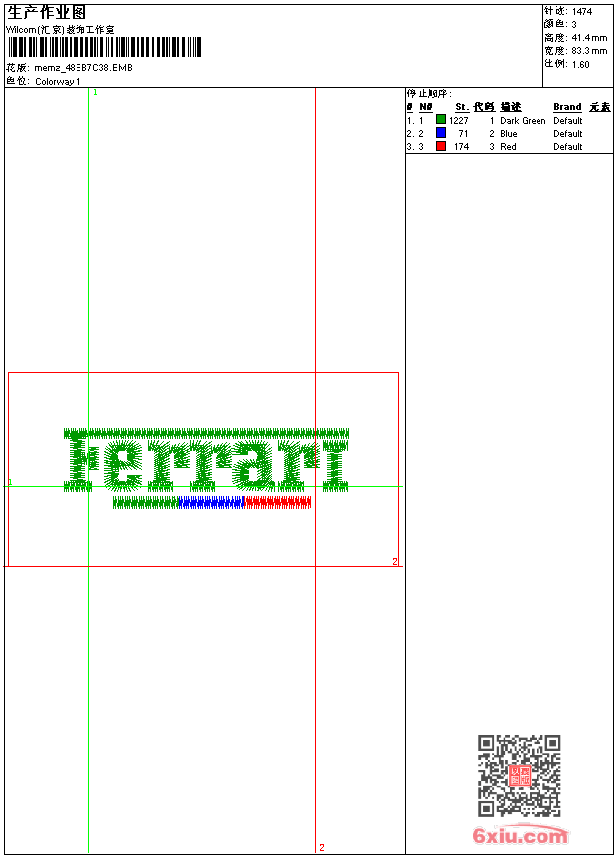Click the barcode under the studio name
616x855 pixels.
click(103, 47)
